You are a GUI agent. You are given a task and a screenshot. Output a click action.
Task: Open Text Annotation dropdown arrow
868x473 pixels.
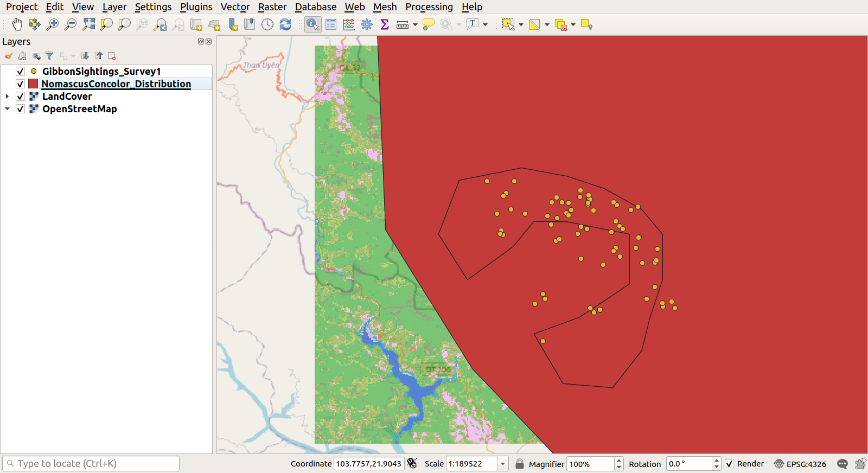[x=485, y=24]
